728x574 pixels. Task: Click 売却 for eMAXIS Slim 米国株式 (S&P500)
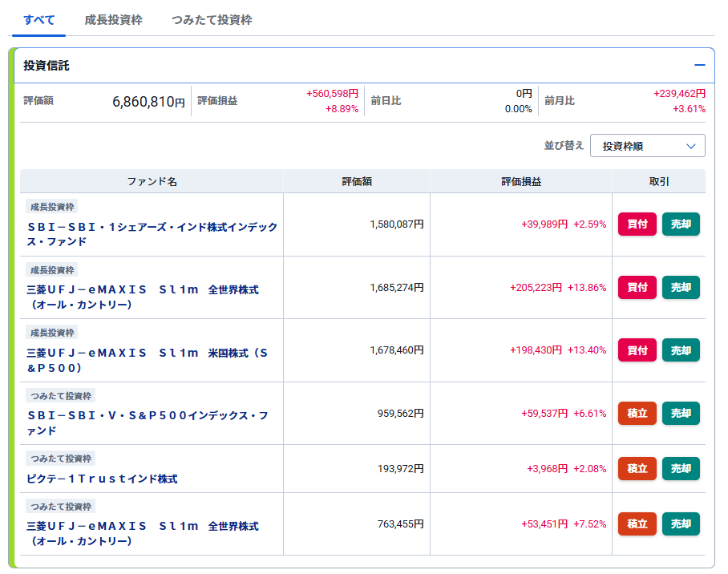coord(681,350)
